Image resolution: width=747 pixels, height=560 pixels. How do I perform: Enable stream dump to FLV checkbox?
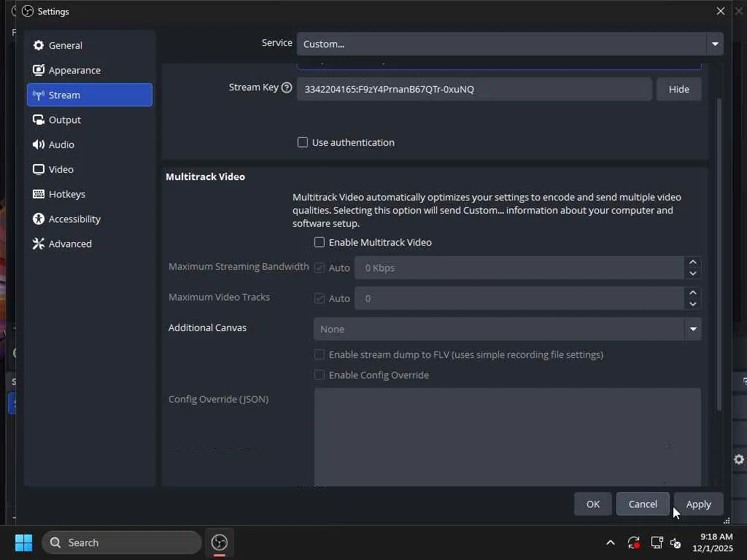tap(320, 355)
